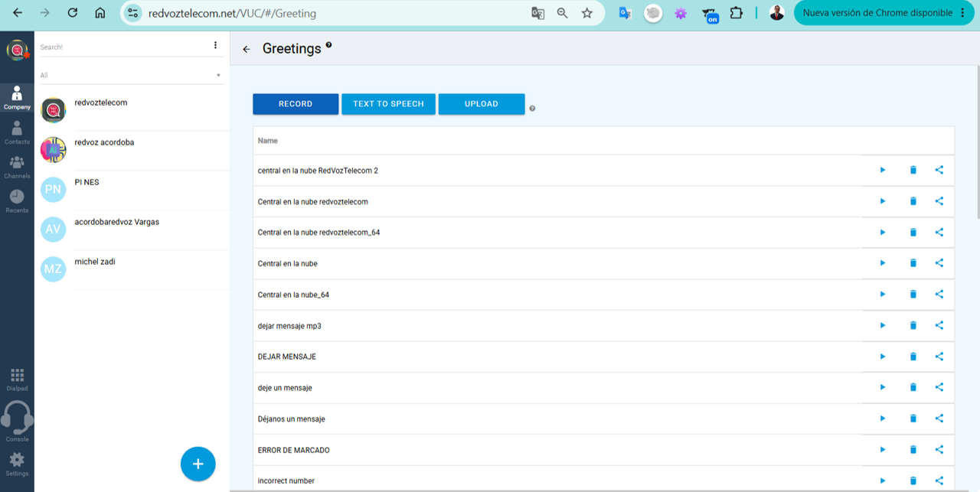The image size is (980, 492).
Task: Delete the 'Central en la nube' greeting
Action: coord(913,263)
